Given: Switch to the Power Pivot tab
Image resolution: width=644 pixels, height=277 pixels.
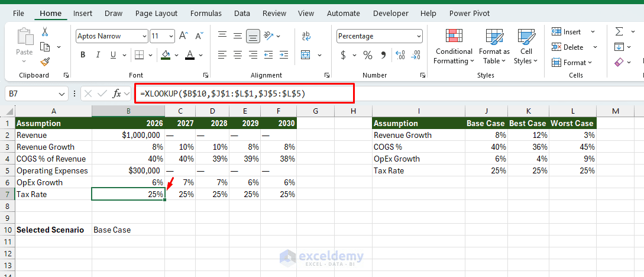Looking at the screenshot, I should point(470,13).
